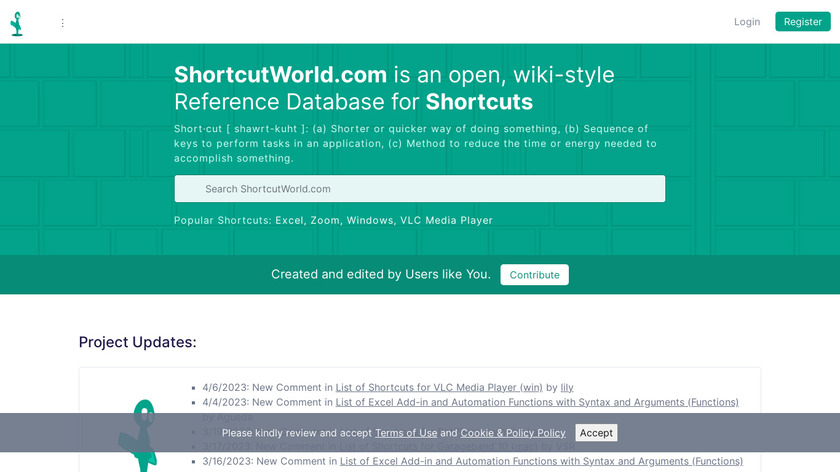Open List of Shortcuts for VLC Media Player (win)

click(x=439, y=387)
